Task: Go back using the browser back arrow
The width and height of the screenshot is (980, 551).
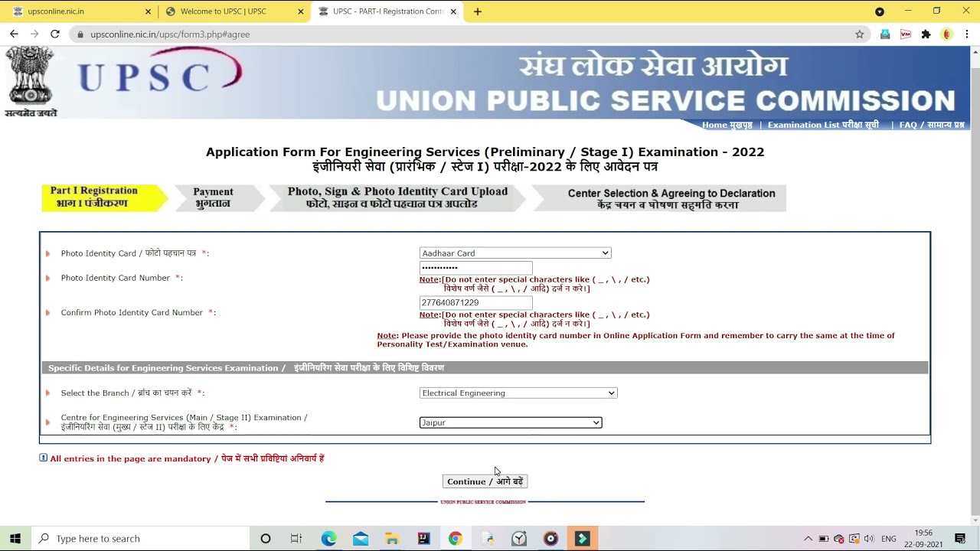Action: tap(14, 34)
